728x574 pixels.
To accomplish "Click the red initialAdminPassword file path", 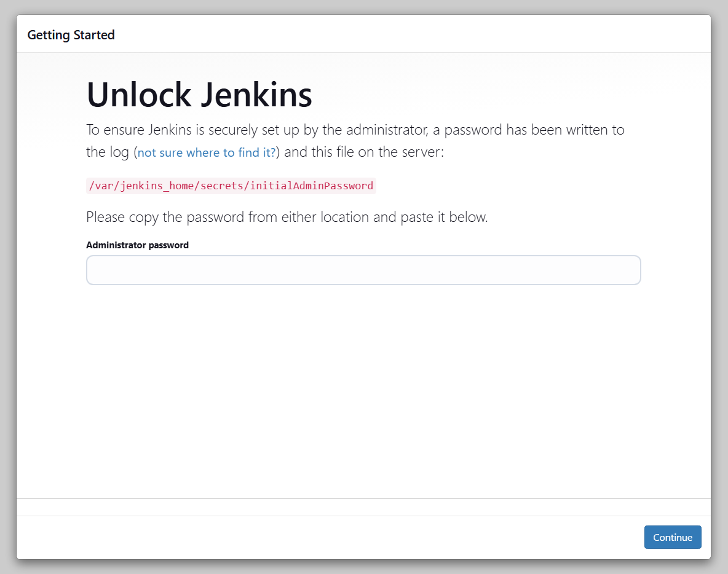I will pyautogui.click(x=231, y=186).
